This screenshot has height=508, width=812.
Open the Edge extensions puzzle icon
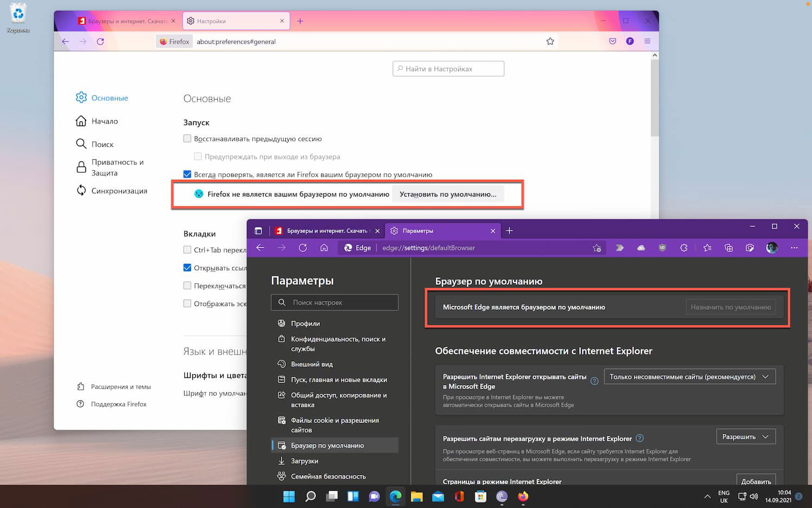click(x=684, y=248)
